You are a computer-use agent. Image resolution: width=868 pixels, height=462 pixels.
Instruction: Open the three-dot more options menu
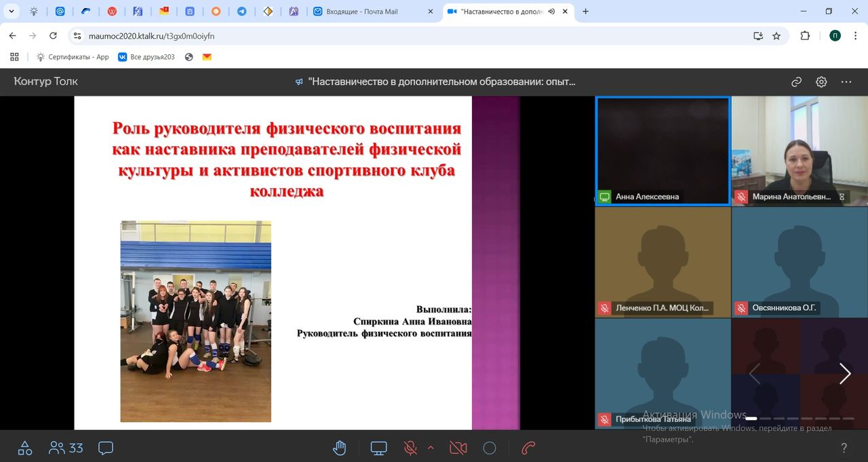pos(846,81)
